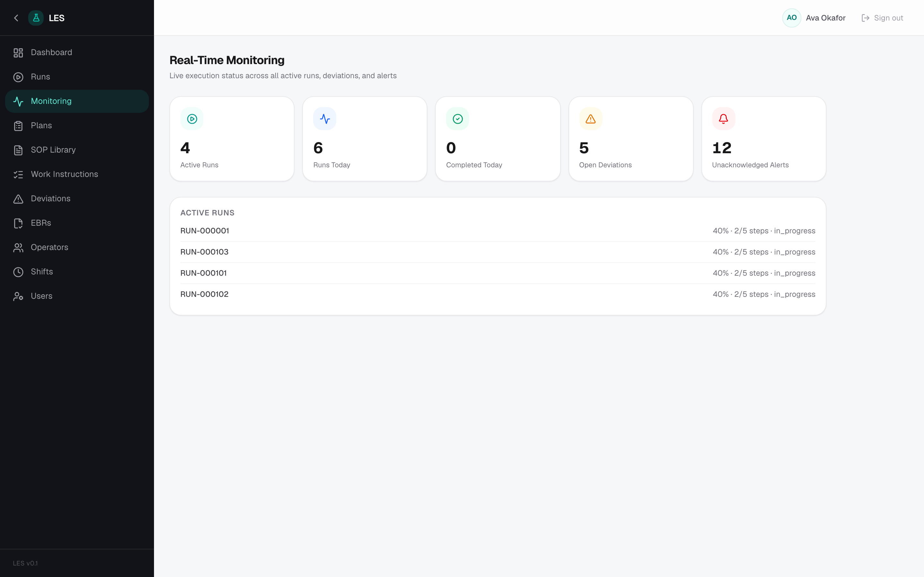The image size is (924, 577).
Task: Click the LES flask logo icon
Action: (36, 18)
